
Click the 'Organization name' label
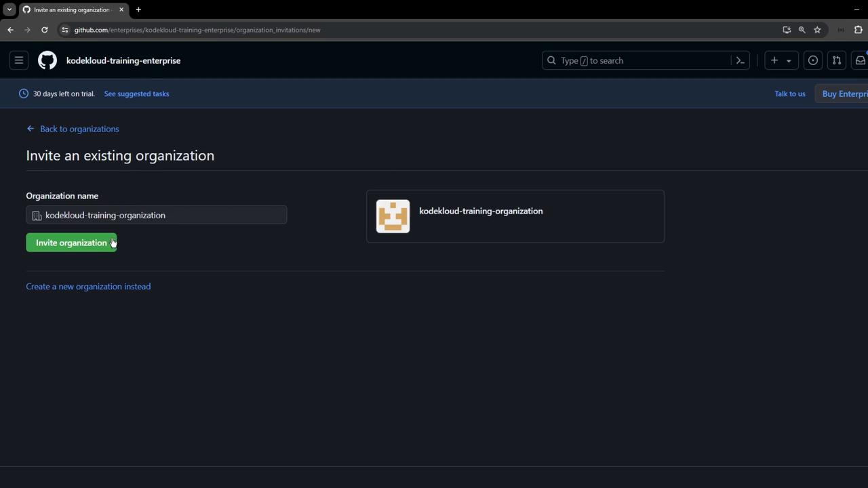pos(62,196)
